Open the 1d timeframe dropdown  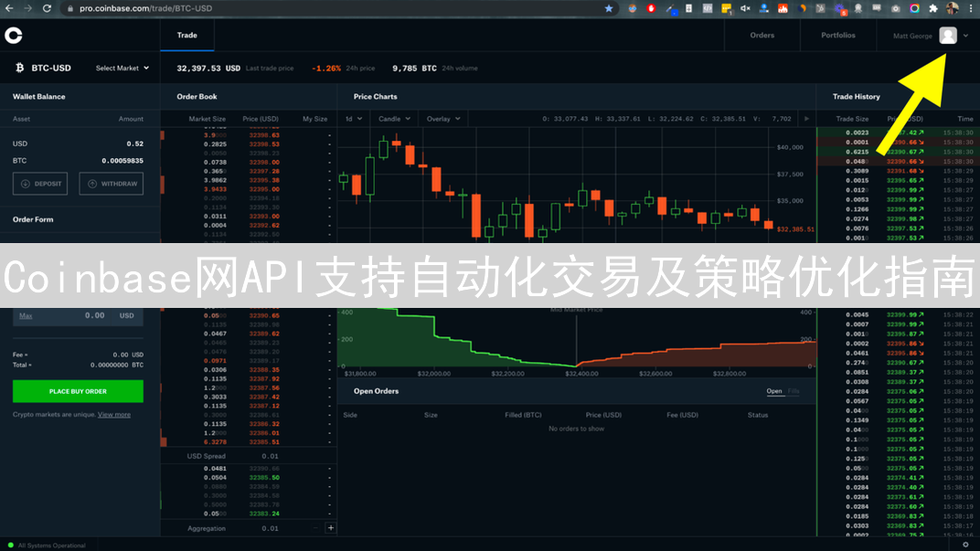point(354,119)
